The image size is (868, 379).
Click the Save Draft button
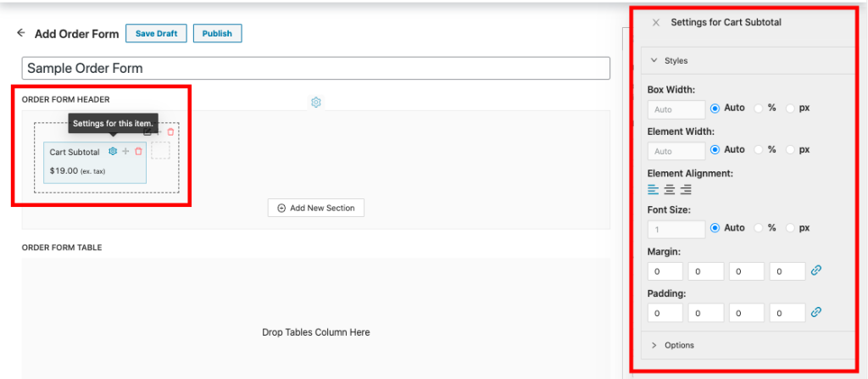click(156, 33)
